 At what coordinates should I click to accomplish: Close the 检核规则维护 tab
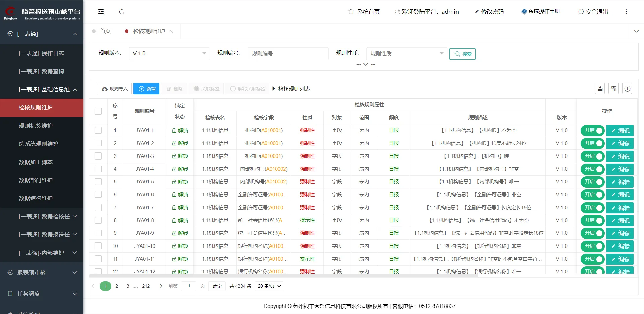click(x=171, y=31)
